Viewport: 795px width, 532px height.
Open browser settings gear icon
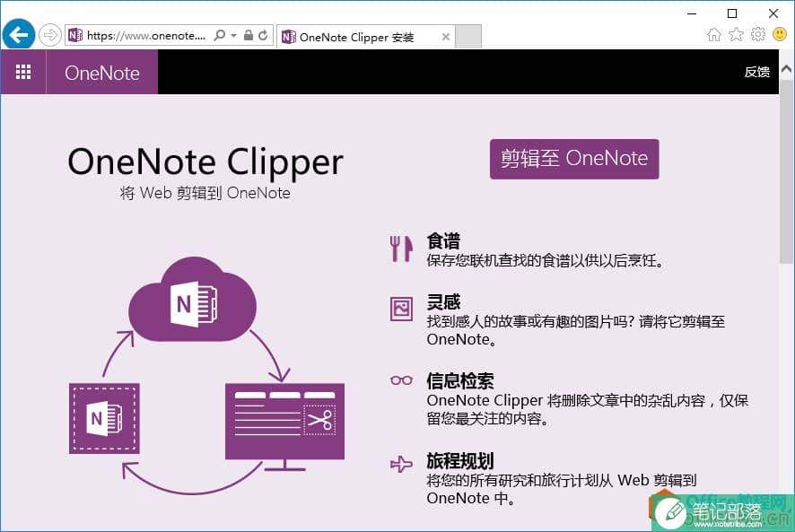[758, 34]
